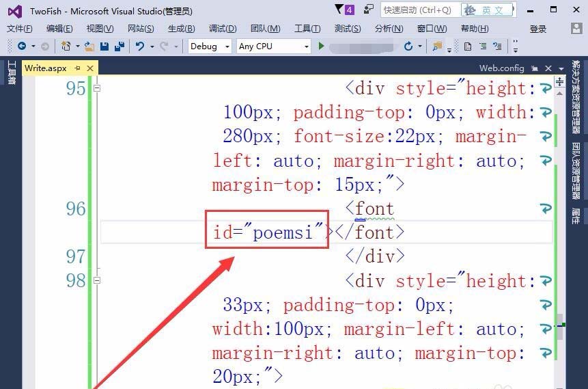Collapse the code block at line 98
588x389 pixels.
[x=97, y=280]
